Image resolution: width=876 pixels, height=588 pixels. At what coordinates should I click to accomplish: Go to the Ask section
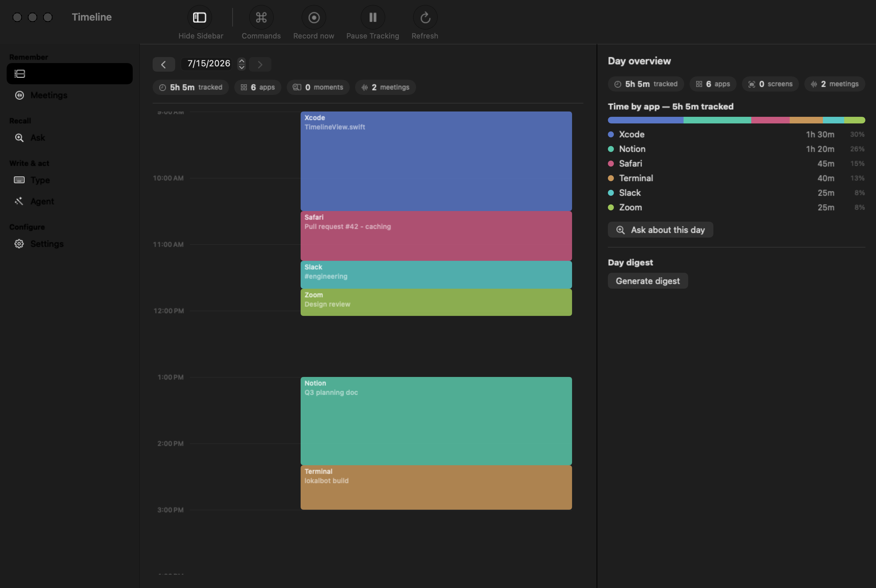point(70,138)
